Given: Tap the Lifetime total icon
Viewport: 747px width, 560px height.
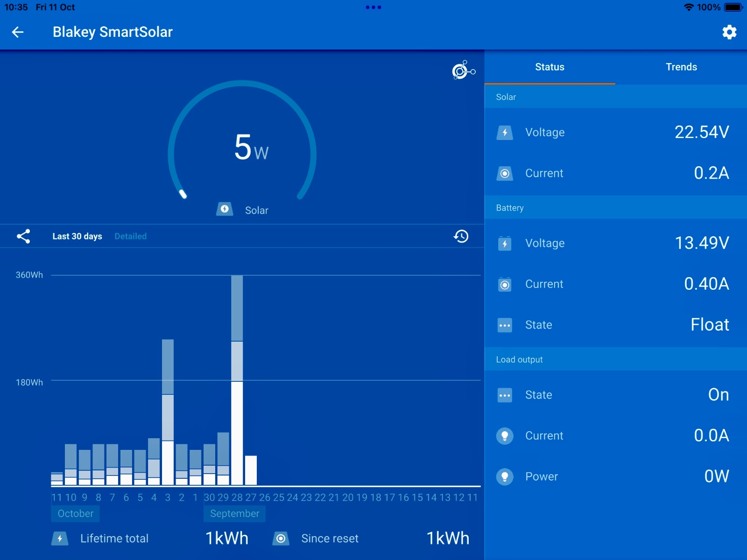Looking at the screenshot, I should (x=60, y=539).
